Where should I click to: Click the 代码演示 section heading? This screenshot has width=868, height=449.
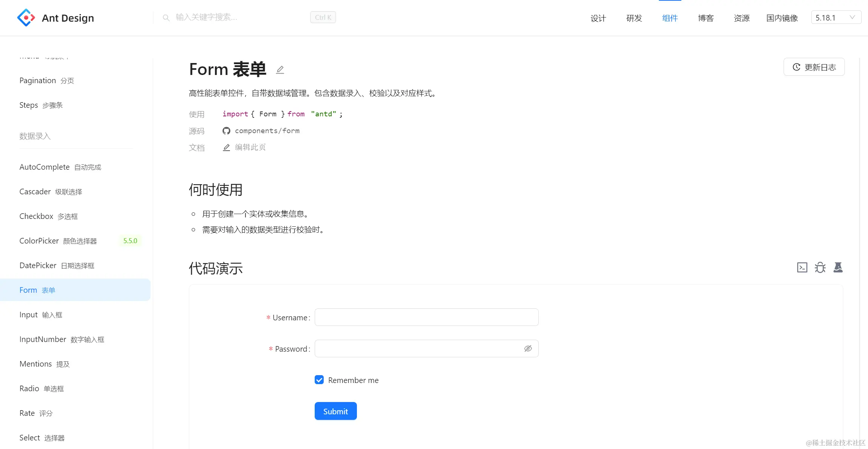(x=216, y=268)
